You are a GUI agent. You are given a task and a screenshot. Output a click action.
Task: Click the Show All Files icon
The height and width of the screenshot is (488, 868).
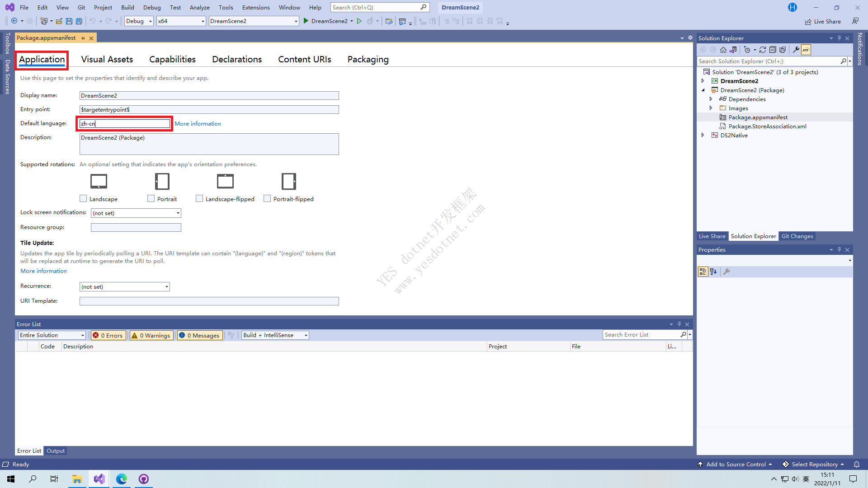point(783,50)
